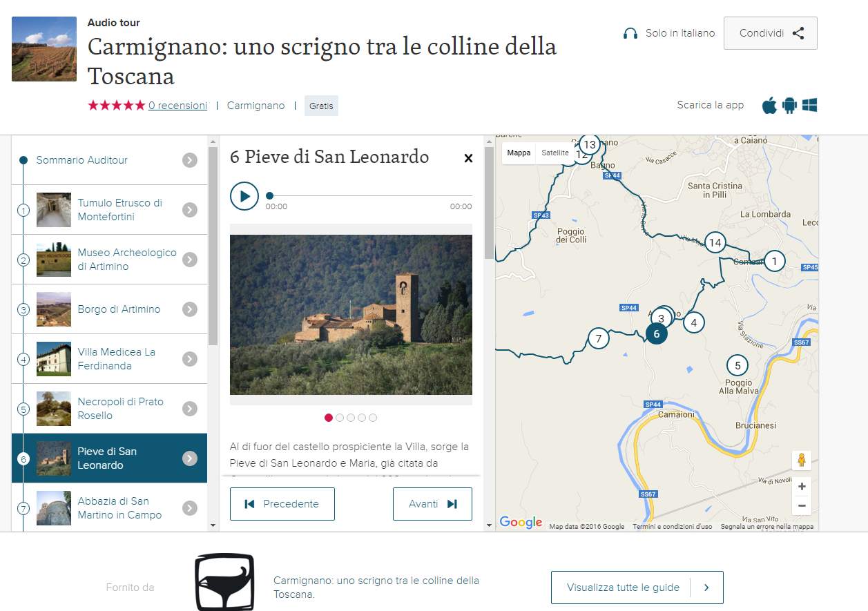Expand Sommario Auditour with its arrow
This screenshot has height=611, width=868.
coord(190,160)
